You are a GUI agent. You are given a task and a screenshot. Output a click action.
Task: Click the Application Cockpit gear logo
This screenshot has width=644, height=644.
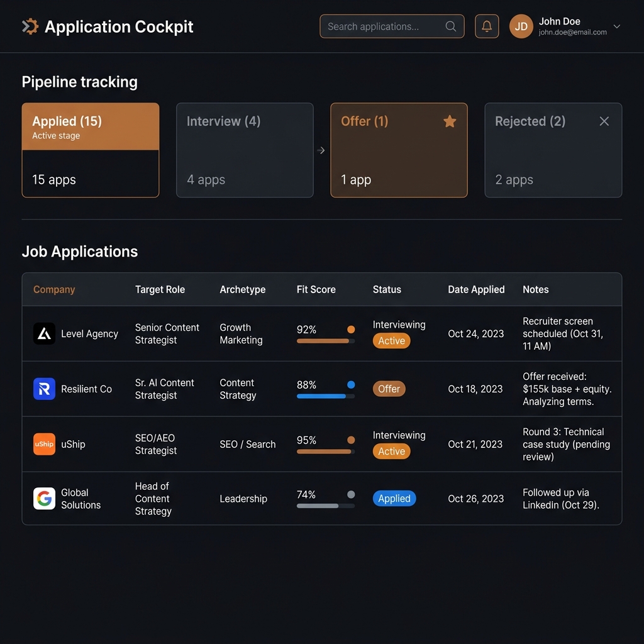pyautogui.click(x=30, y=26)
